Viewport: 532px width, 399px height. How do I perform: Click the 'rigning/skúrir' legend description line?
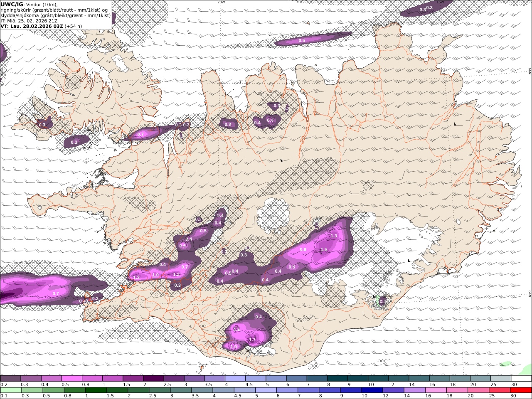pyautogui.click(x=54, y=10)
